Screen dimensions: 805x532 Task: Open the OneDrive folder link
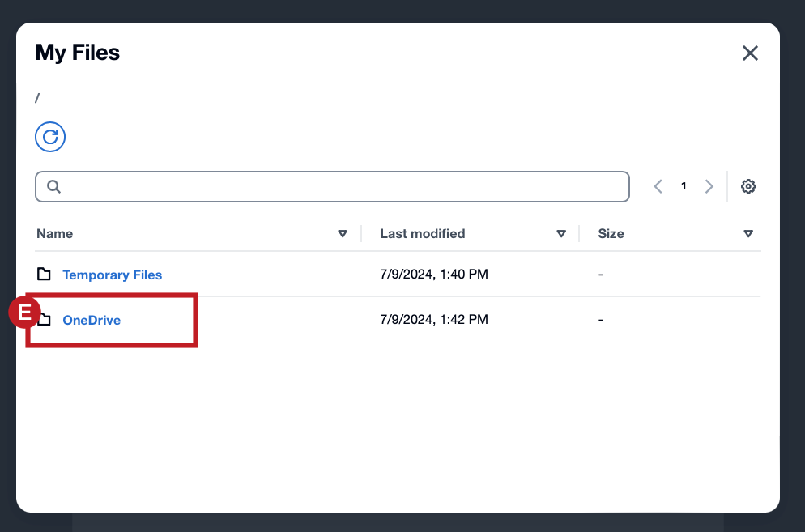[x=92, y=320]
